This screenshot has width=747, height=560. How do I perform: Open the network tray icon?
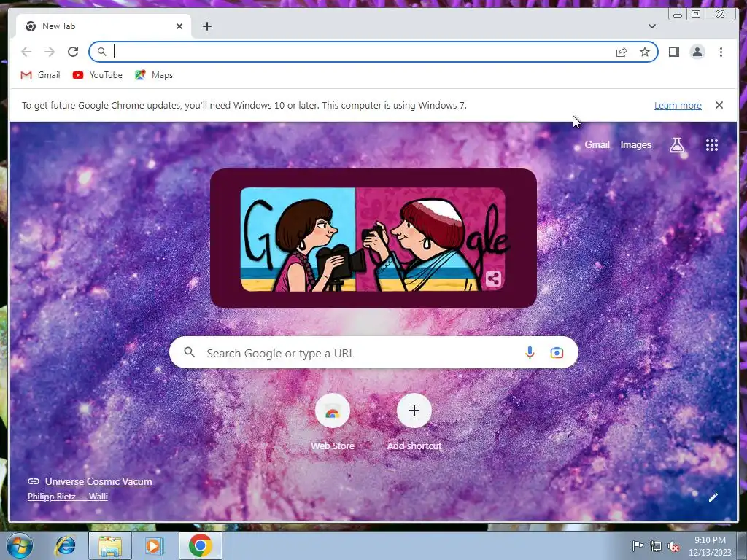point(656,546)
